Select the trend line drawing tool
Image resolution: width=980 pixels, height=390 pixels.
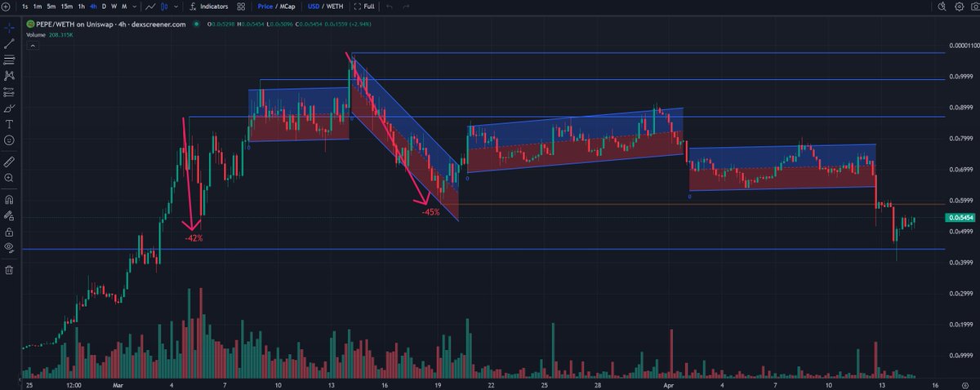(x=9, y=43)
